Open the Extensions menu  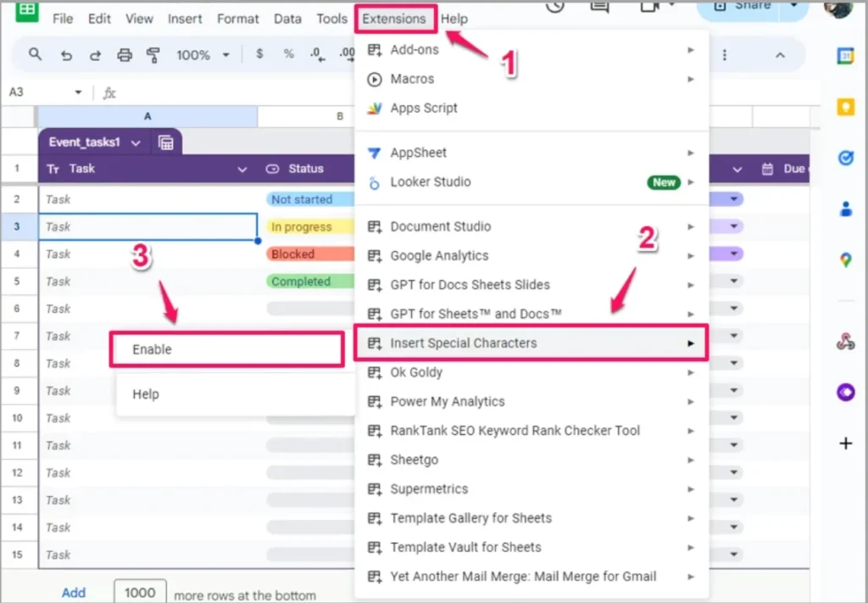[395, 19]
